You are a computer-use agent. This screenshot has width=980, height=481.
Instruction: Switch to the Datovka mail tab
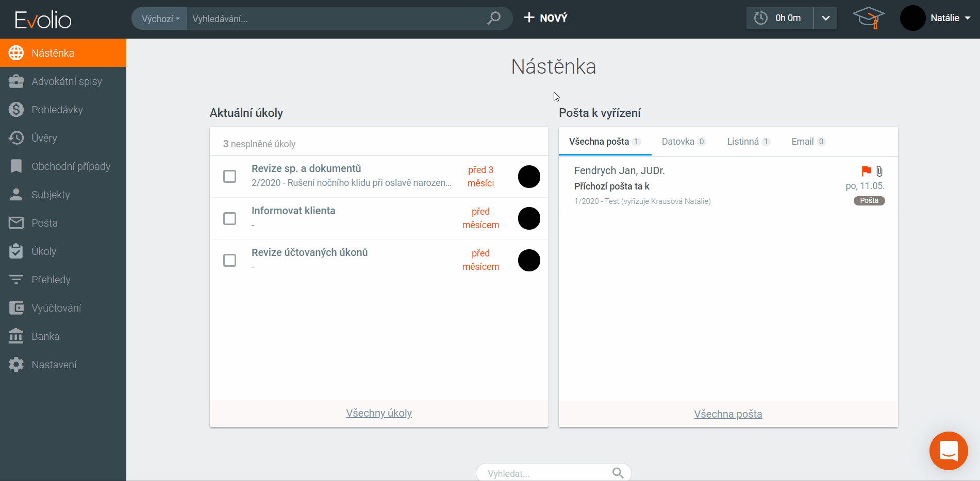tap(683, 142)
